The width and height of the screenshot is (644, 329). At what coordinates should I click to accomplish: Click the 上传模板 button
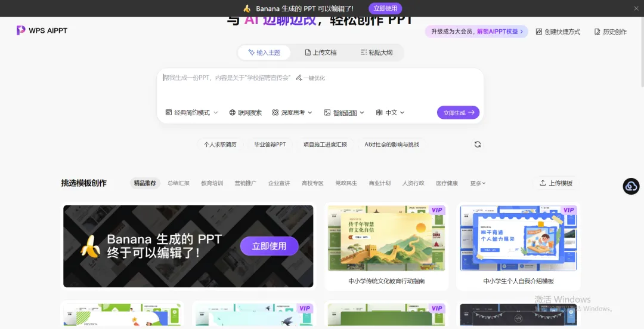556,183
